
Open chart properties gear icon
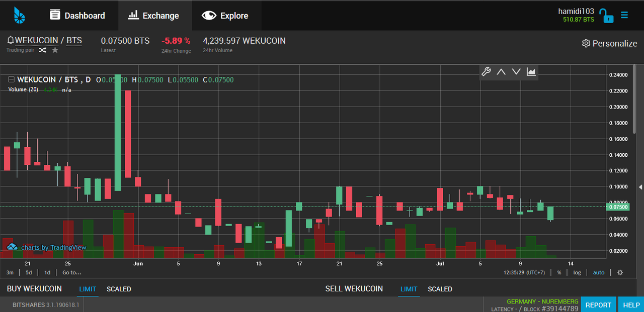(x=620, y=273)
